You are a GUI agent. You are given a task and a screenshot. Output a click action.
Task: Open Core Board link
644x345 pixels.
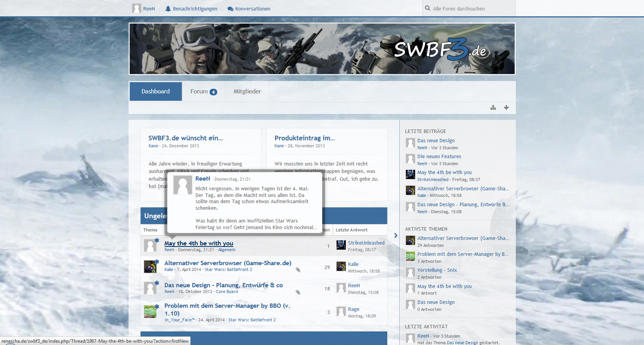tap(227, 292)
